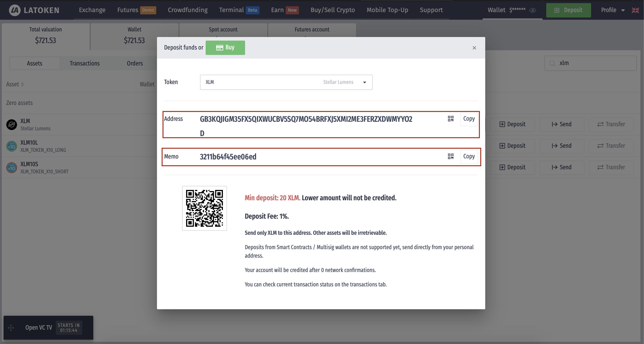Switch to the Transactions tab
Screen dimensions: 644x344
point(85,63)
